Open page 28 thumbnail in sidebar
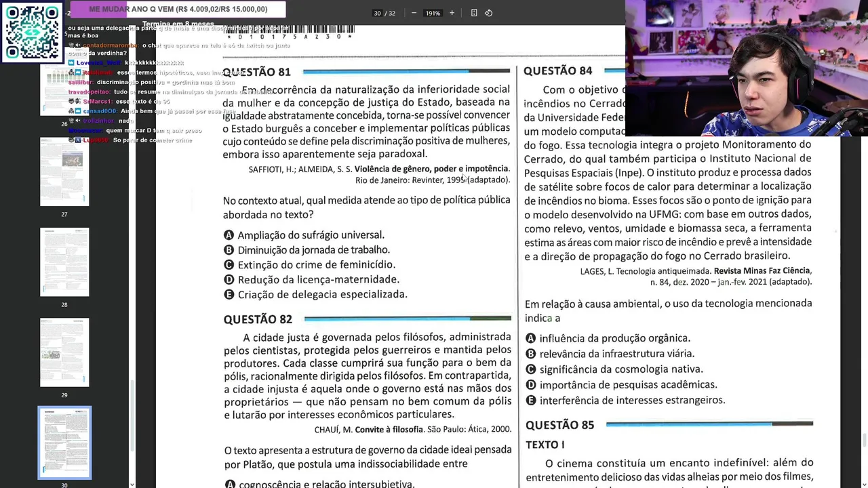The image size is (868, 488). point(64,262)
